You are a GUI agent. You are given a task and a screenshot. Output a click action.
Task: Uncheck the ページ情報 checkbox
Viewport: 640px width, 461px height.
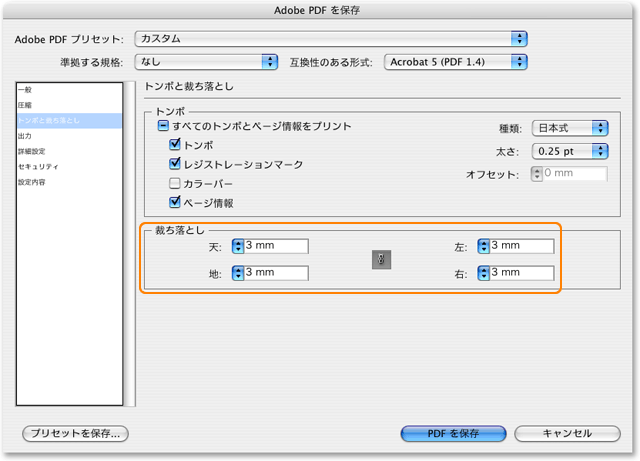[175, 202]
